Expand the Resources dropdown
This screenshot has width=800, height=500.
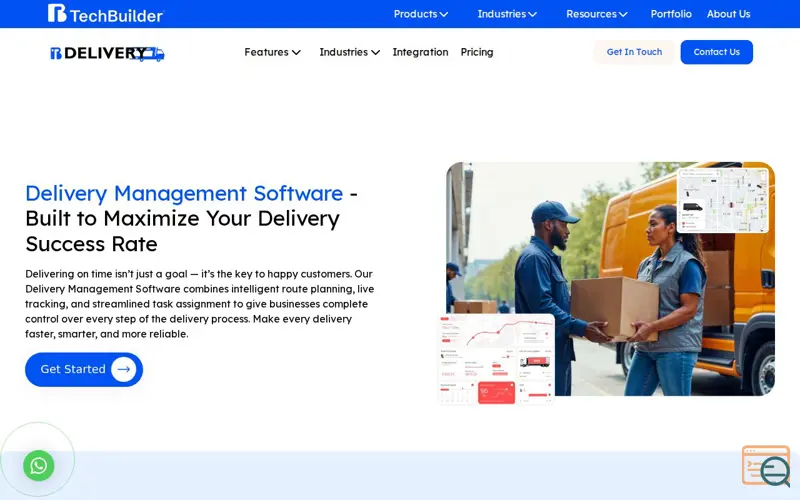(596, 14)
